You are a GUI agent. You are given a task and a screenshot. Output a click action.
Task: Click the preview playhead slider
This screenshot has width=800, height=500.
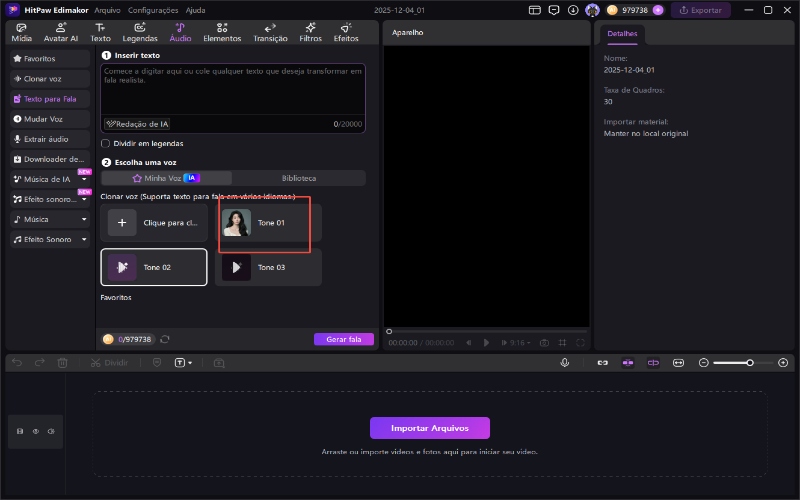(x=389, y=331)
